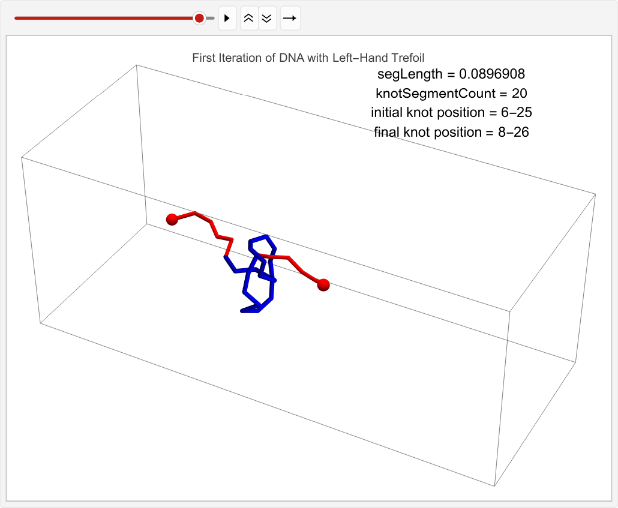The image size is (618, 508).
Task: Click the segLength value label
Action: pos(451,74)
